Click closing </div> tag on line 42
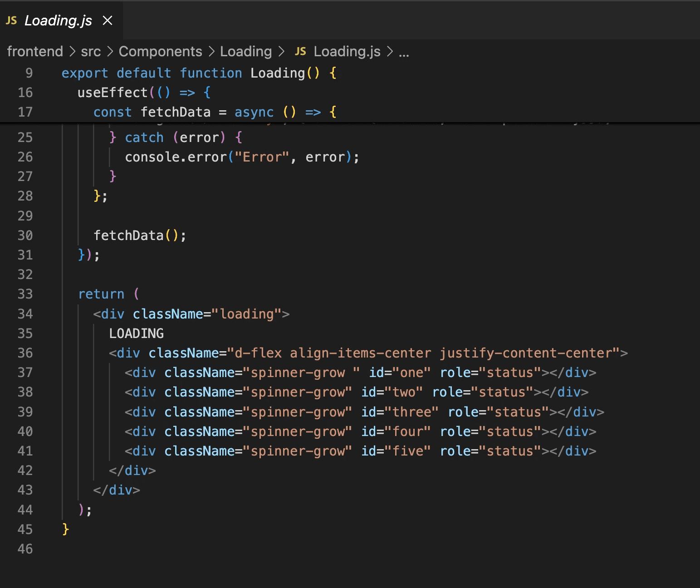The width and height of the screenshot is (700, 588). click(x=132, y=470)
